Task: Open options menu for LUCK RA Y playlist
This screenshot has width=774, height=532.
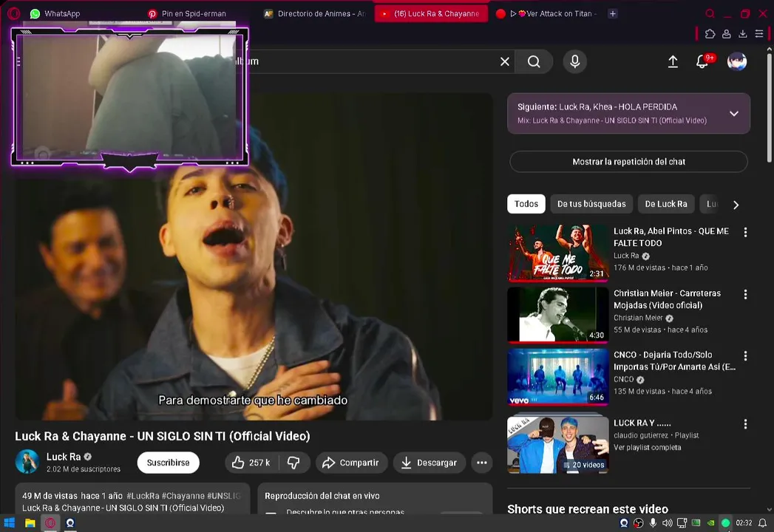Action: 745,424
